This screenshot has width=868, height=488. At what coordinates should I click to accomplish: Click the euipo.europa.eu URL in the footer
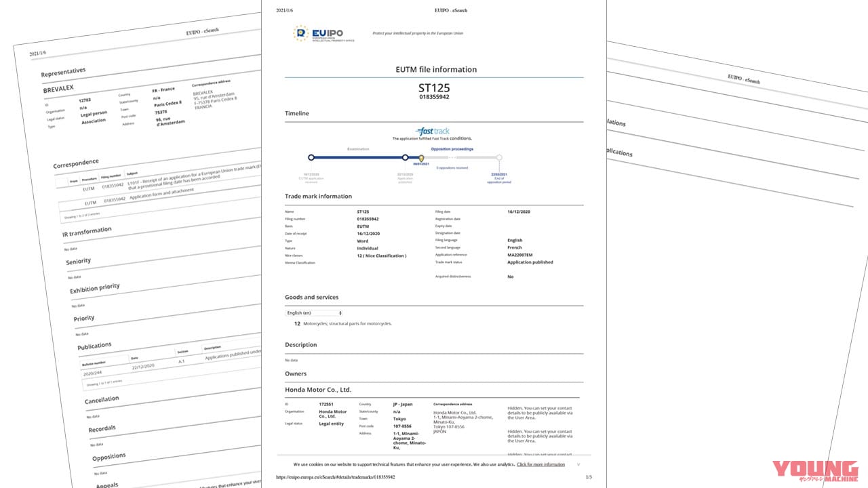coord(336,477)
